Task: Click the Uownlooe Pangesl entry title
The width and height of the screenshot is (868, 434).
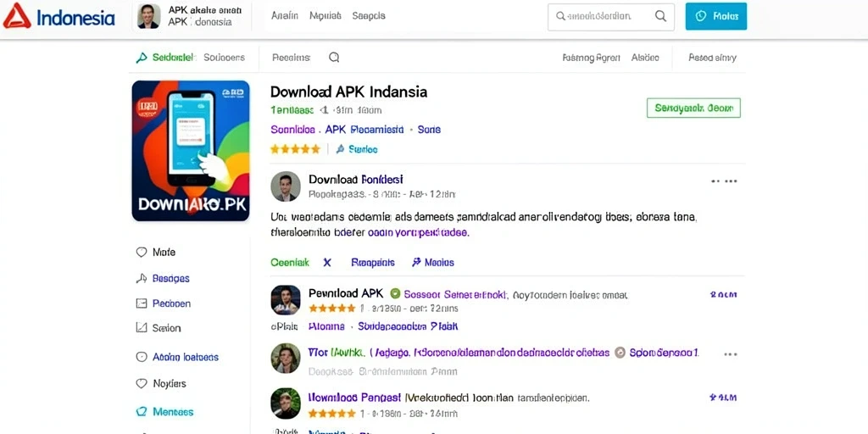Action: [x=354, y=397]
